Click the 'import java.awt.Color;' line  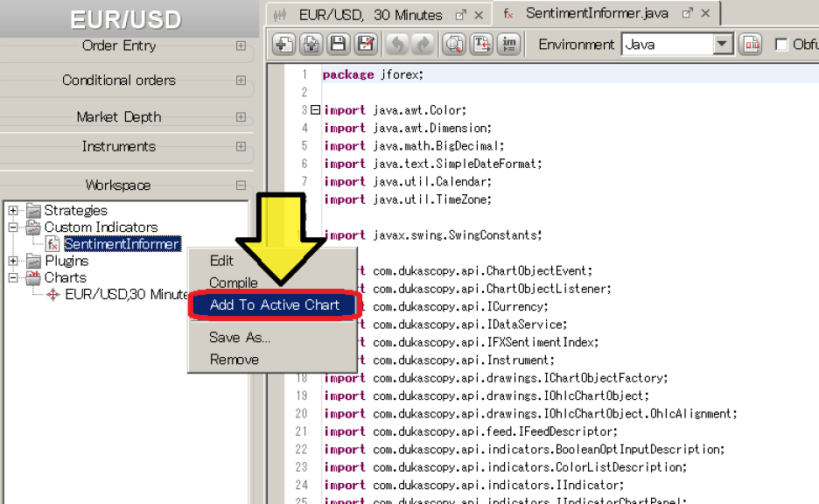point(395,110)
